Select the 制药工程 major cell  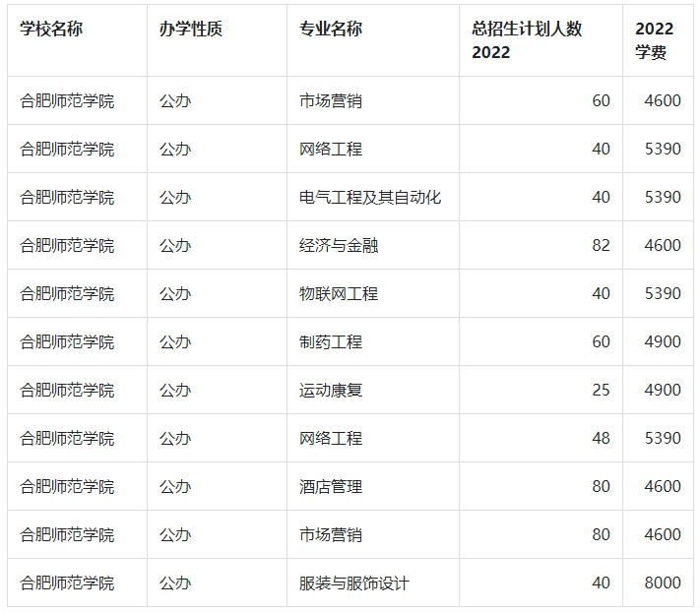[331, 341]
